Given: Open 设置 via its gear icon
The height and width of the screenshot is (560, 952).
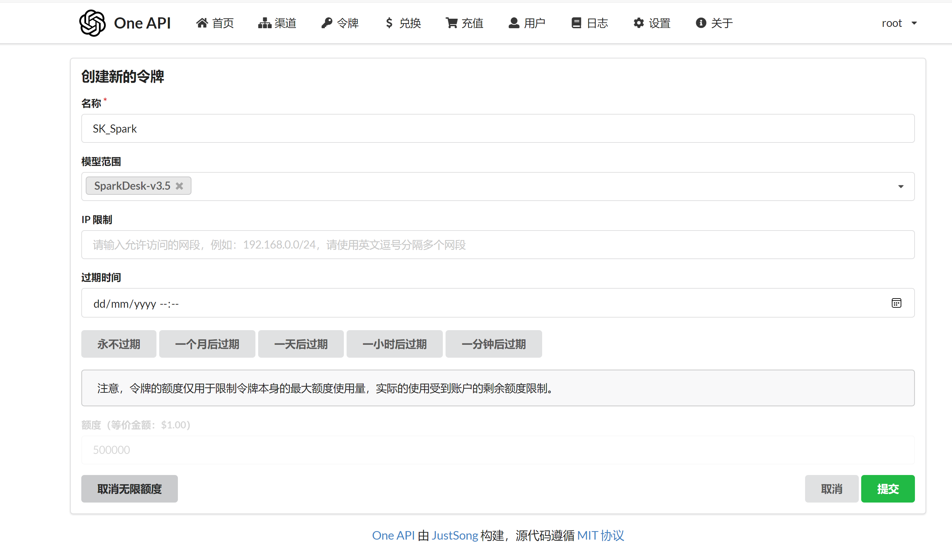Looking at the screenshot, I should (x=638, y=23).
